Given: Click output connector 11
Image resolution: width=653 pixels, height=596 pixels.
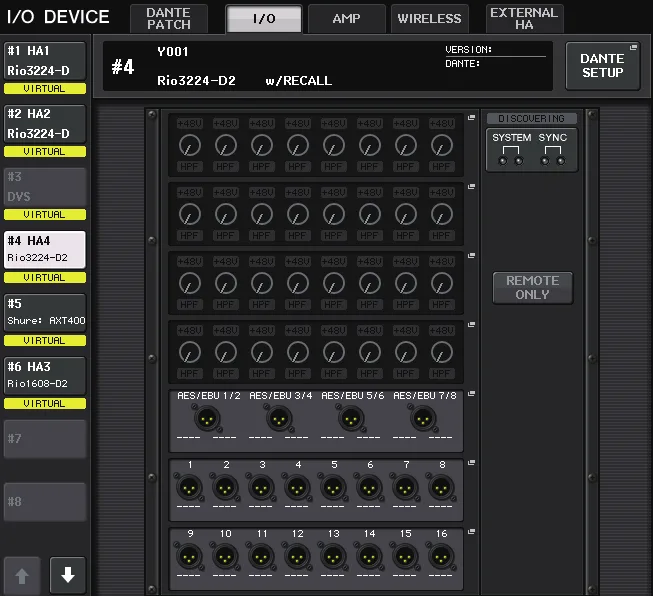Looking at the screenshot, I should (261, 556).
